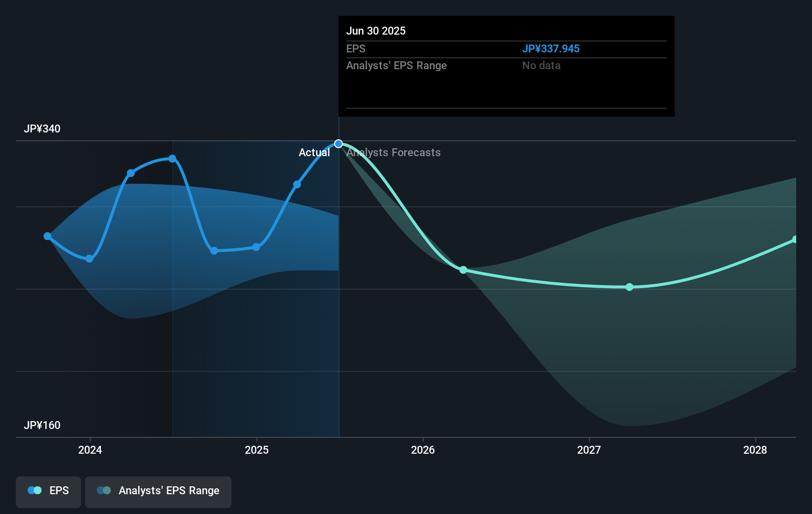This screenshot has width=812, height=514.
Task: Click the 2028 x-axis label
Action: point(755,450)
